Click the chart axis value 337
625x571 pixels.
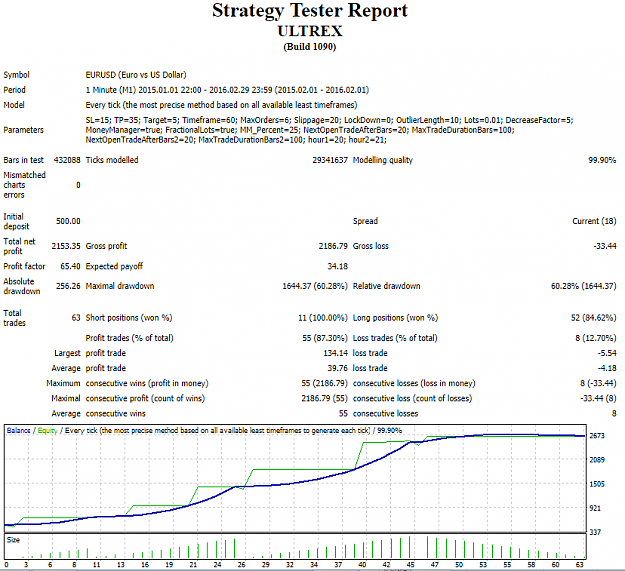(x=595, y=532)
